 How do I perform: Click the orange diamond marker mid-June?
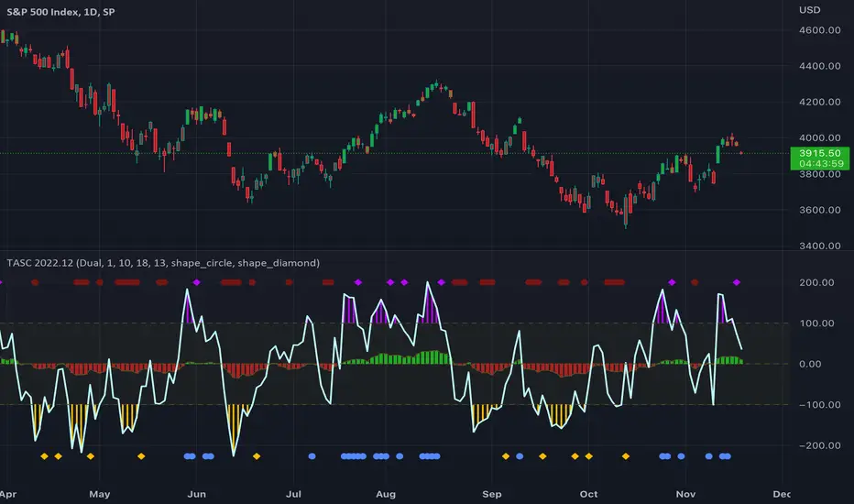[257, 456]
